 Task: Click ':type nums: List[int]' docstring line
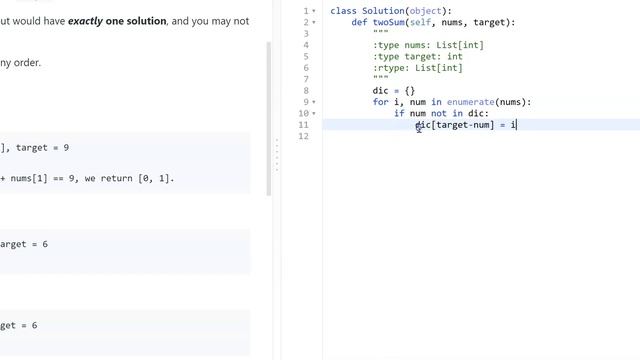click(x=428, y=45)
